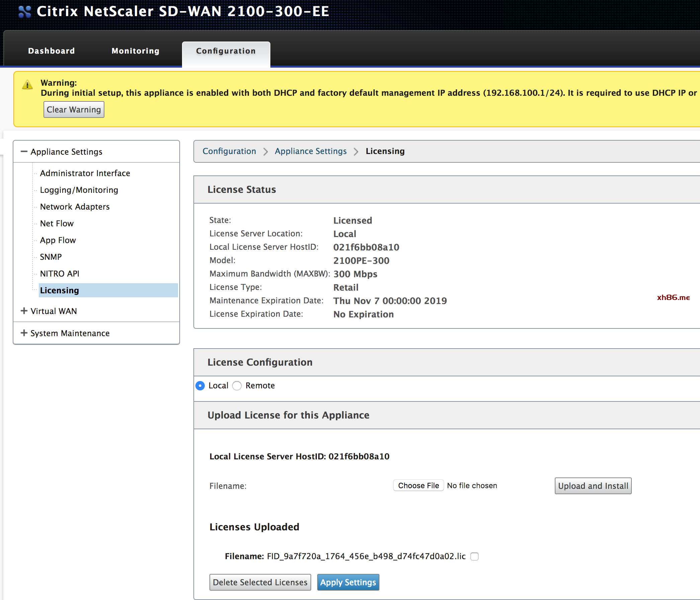Select the Local license radio button
The width and height of the screenshot is (700, 600).
coord(200,386)
